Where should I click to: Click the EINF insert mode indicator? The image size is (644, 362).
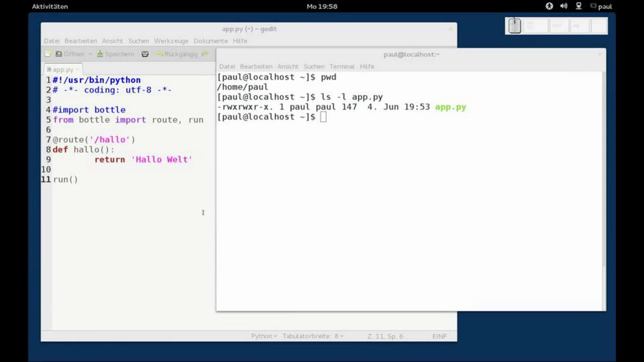click(x=439, y=336)
